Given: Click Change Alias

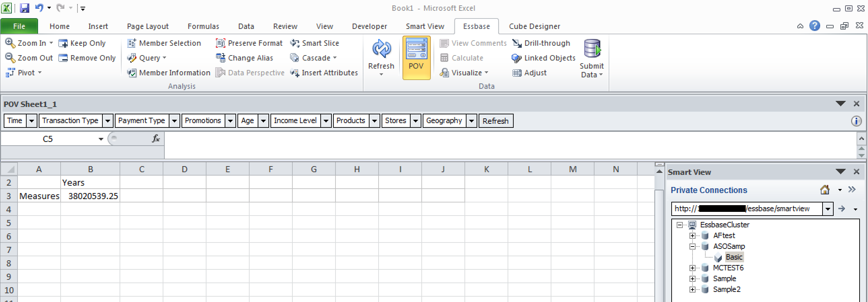Looking at the screenshot, I should point(244,58).
